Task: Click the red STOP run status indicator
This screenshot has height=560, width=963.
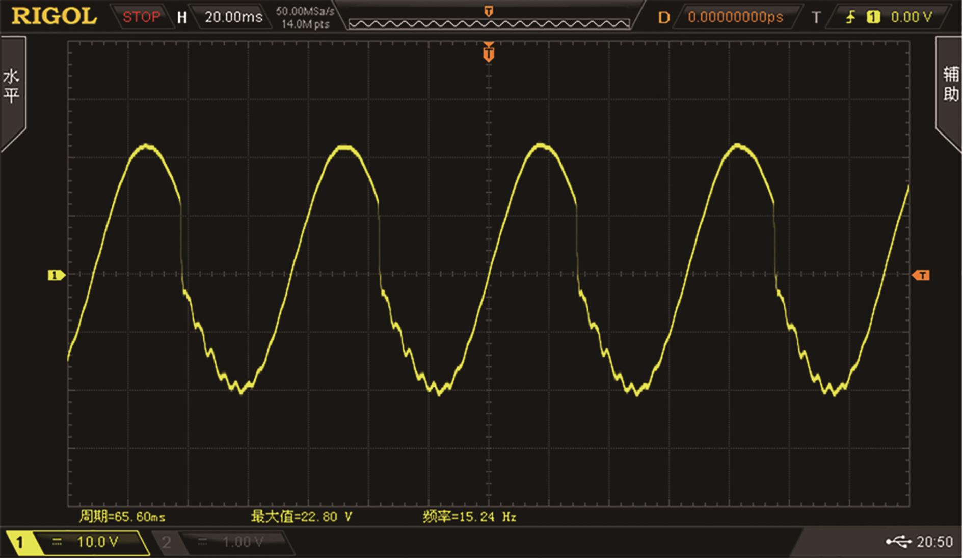Action: [x=141, y=17]
